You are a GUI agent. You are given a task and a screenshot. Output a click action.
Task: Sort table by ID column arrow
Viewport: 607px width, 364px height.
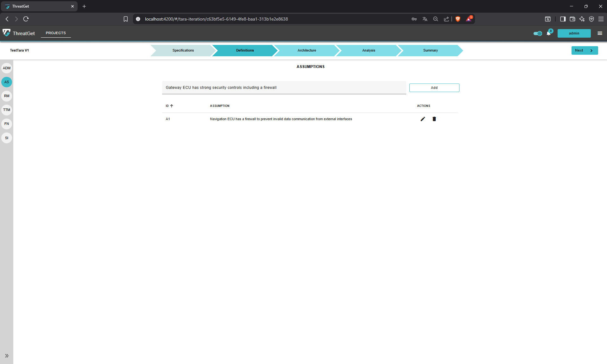(x=172, y=106)
